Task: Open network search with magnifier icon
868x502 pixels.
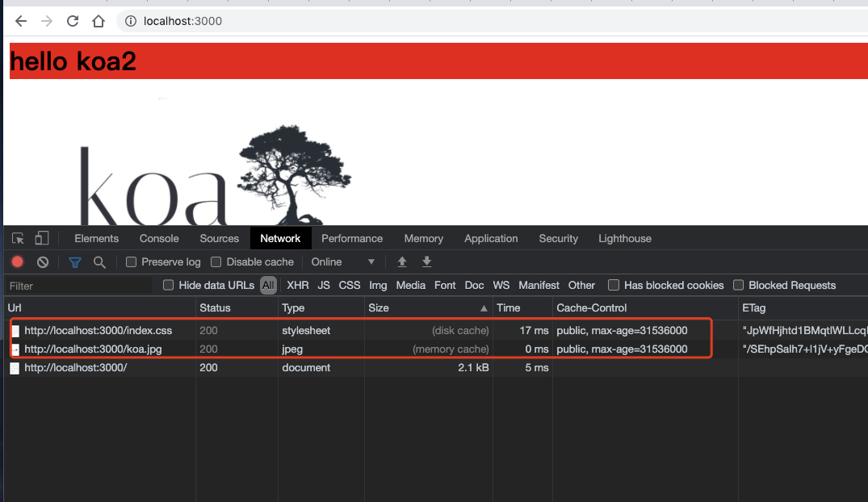Action: (x=99, y=262)
